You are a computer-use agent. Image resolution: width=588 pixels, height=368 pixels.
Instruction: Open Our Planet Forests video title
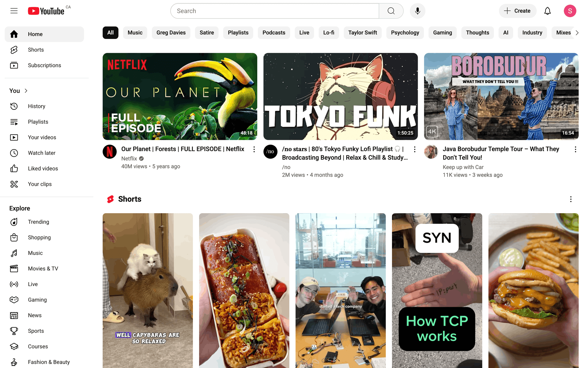(x=183, y=149)
